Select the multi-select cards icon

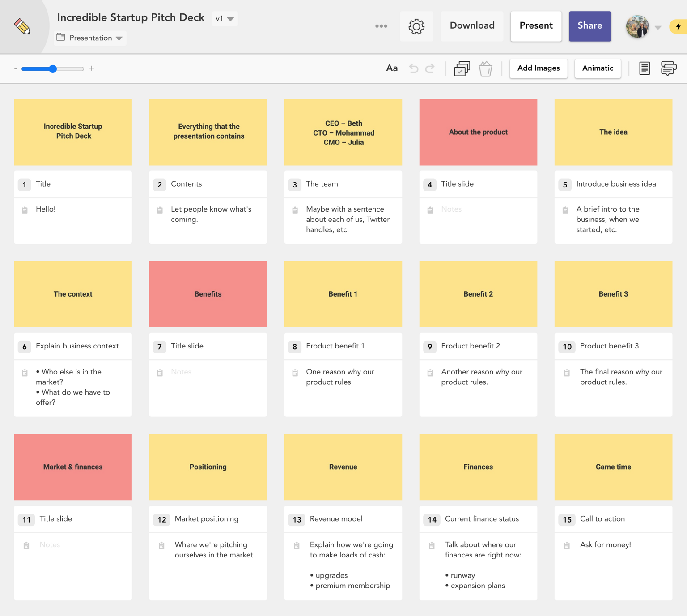462,69
